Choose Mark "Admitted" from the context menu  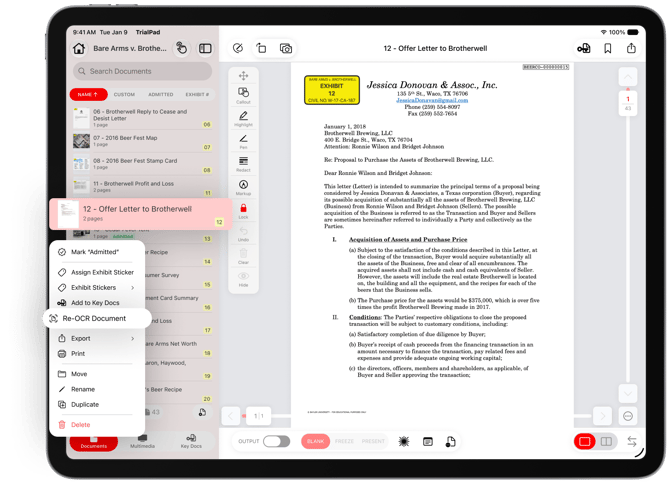click(x=97, y=252)
